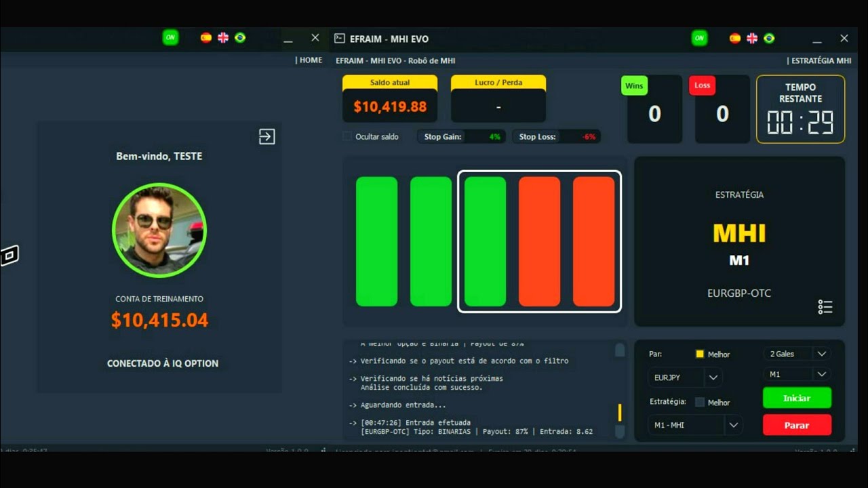The width and height of the screenshot is (868, 488).
Task: Click the log panel scrollbar up arrow
Action: [x=620, y=350]
